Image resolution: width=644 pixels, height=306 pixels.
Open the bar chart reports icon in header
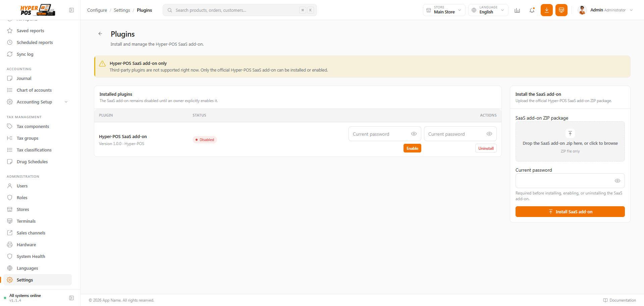tap(517, 10)
